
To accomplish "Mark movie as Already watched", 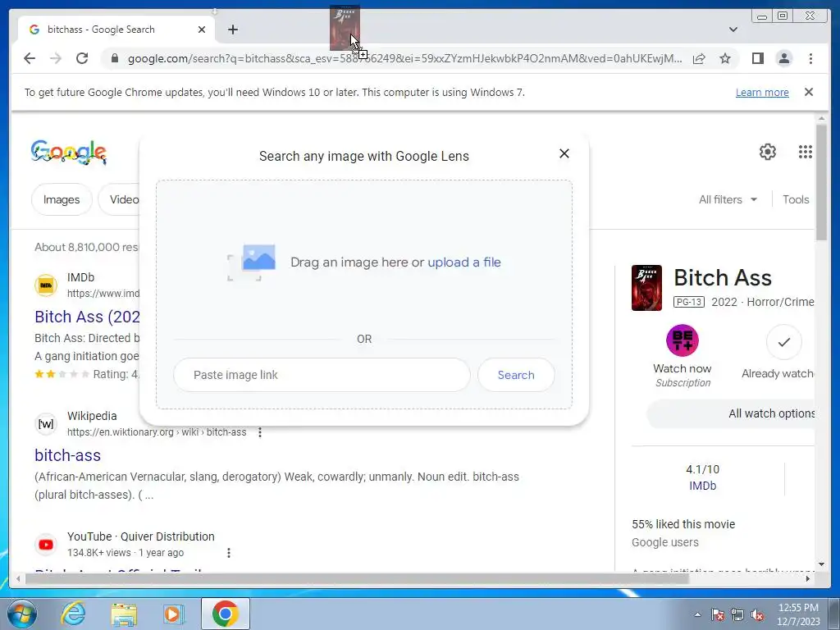I will (783, 342).
